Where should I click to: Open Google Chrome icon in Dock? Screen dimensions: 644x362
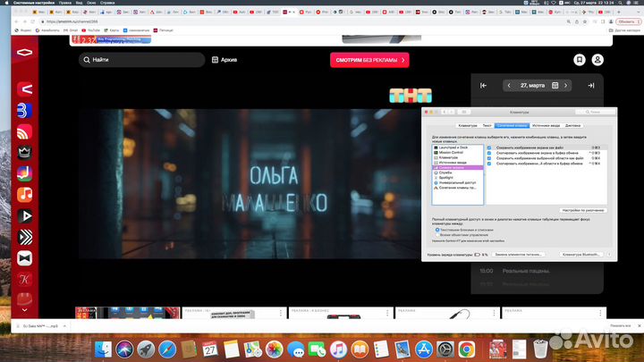467,349
